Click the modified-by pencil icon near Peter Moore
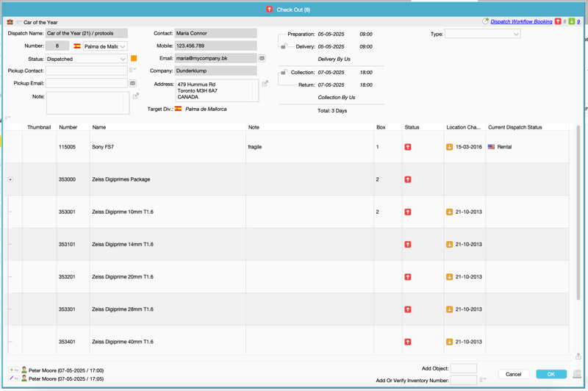 click(13, 379)
